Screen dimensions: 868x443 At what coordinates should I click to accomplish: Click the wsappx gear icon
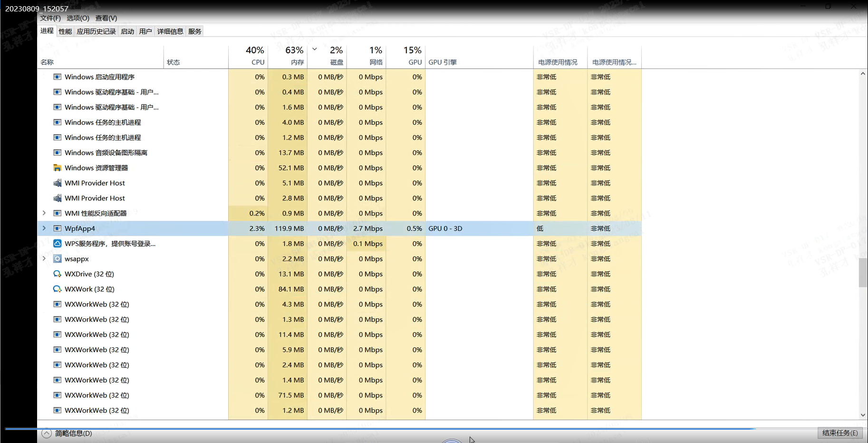[57, 259]
